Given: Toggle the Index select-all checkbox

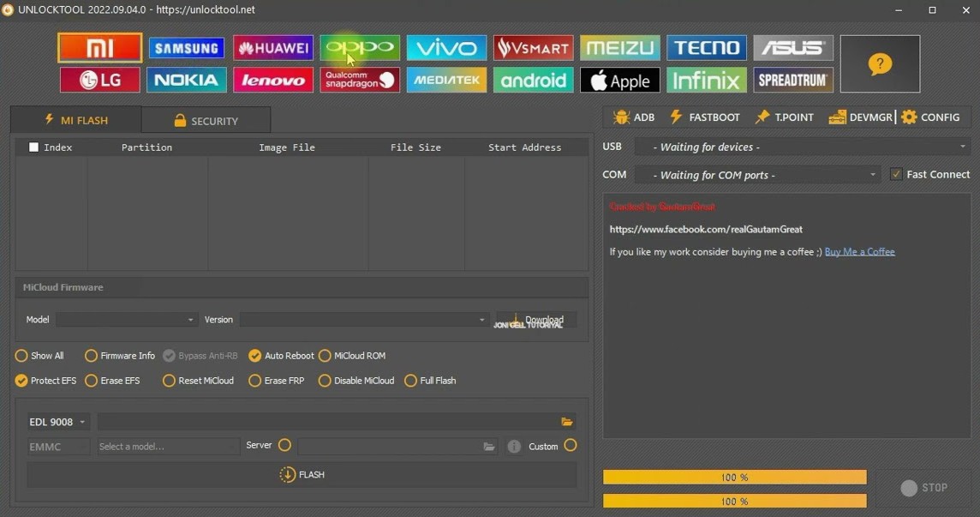Looking at the screenshot, I should (x=33, y=147).
